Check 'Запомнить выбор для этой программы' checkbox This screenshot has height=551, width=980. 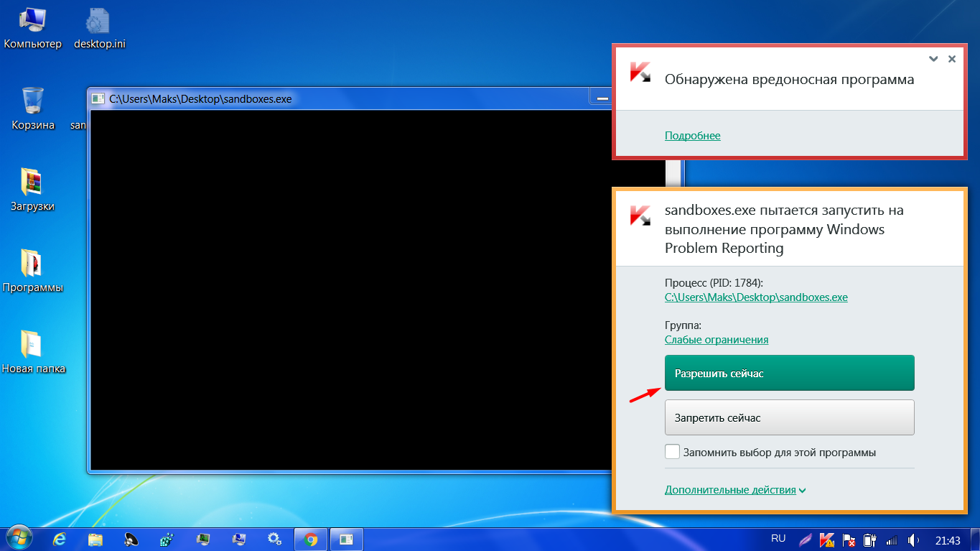(x=672, y=452)
